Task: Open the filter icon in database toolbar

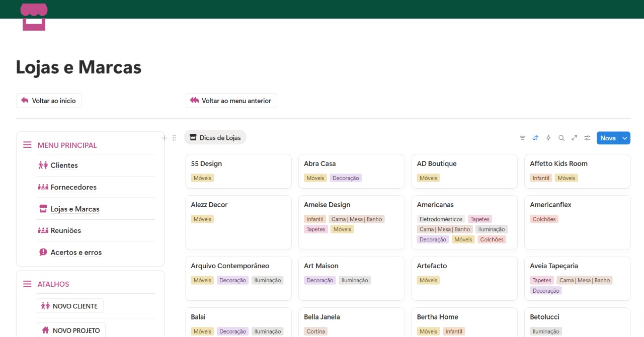Action: pos(522,138)
